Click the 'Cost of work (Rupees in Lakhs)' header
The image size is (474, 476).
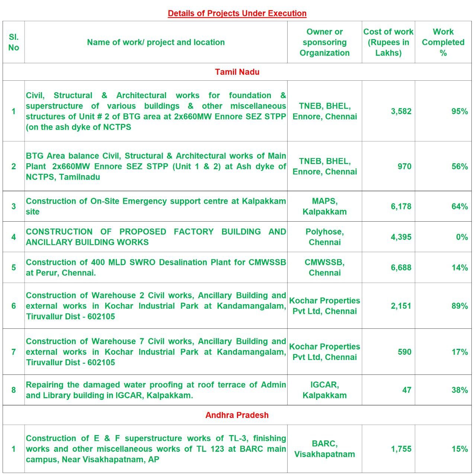coord(388,42)
